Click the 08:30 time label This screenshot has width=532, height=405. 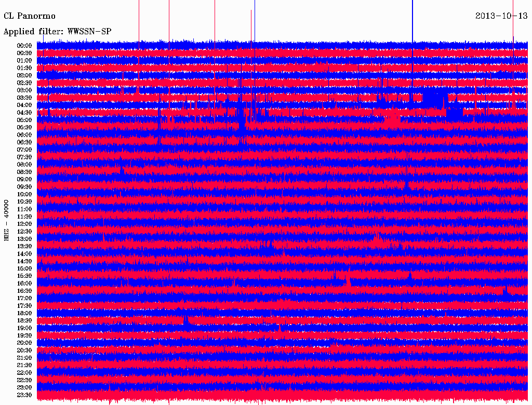(x=24, y=172)
